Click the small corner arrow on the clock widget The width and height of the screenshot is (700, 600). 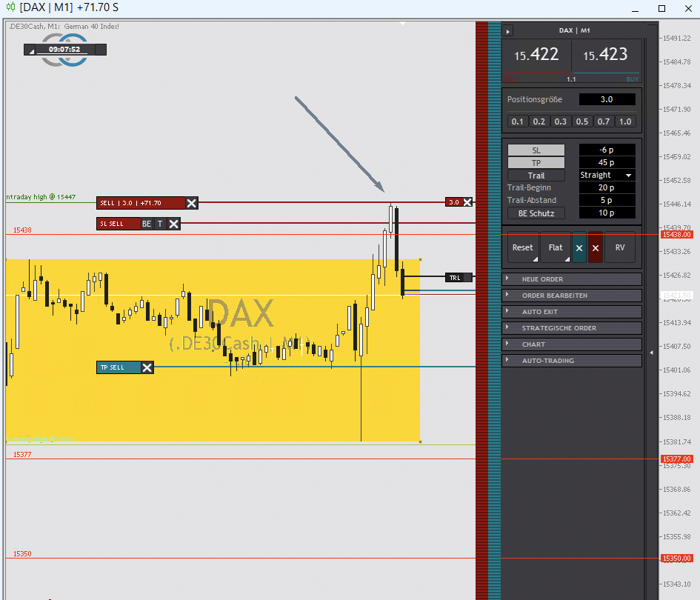click(31, 52)
